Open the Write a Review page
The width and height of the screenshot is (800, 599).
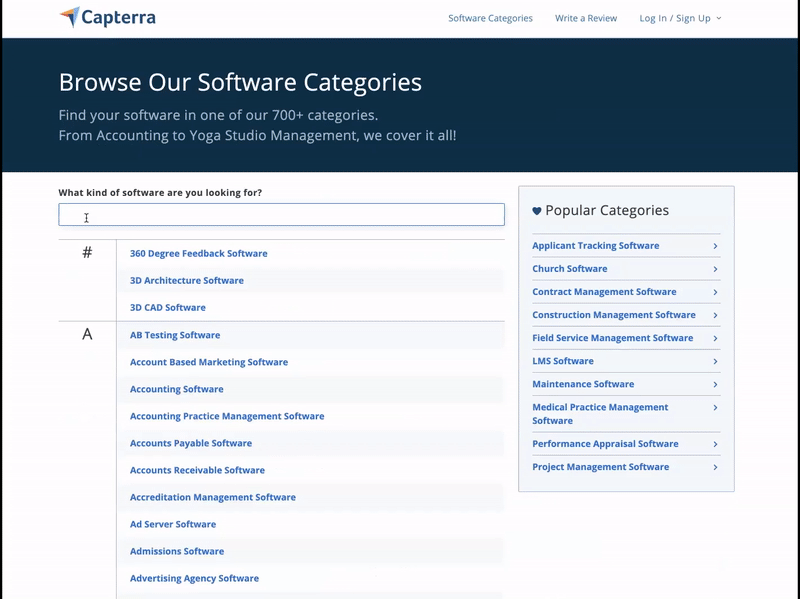click(586, 18)
